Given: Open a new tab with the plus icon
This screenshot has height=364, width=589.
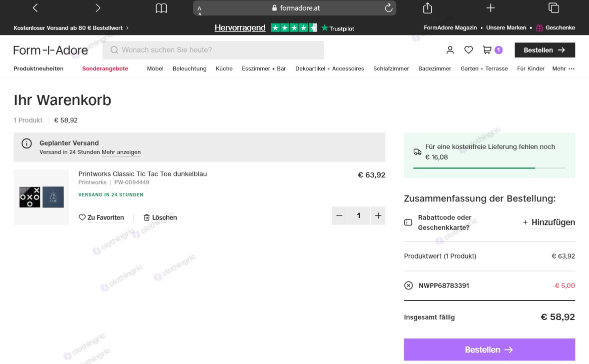Looking at the screenshot, I should [490, 8].
